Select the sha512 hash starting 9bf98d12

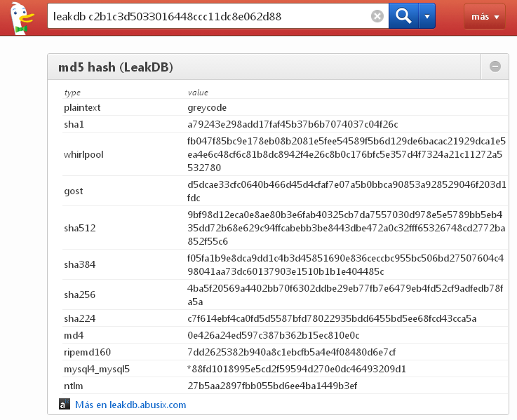tap(347, 228)
